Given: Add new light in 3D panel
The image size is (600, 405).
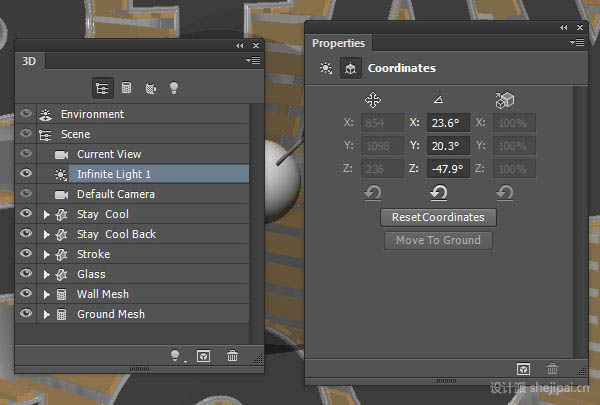Looking at the screenshot, I should tap(176, 356).
